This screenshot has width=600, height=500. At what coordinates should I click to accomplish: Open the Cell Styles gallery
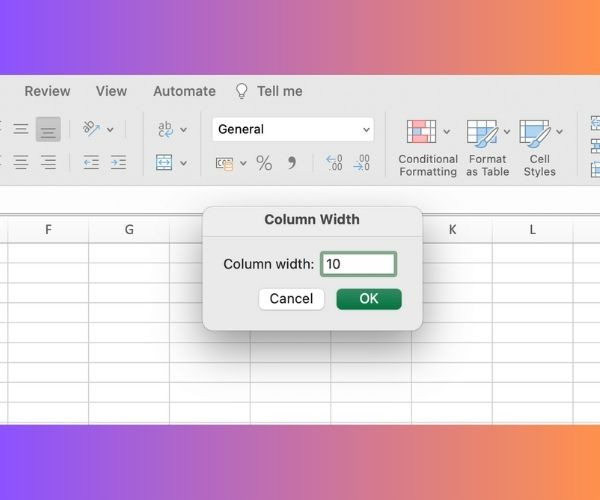pos(540,148)
